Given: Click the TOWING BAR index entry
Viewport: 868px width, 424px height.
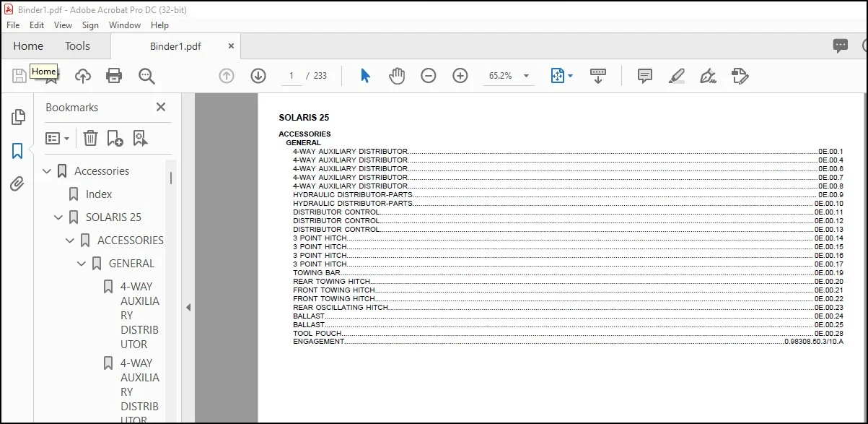Looking at the screenshot, I should [x=568, y=273].
